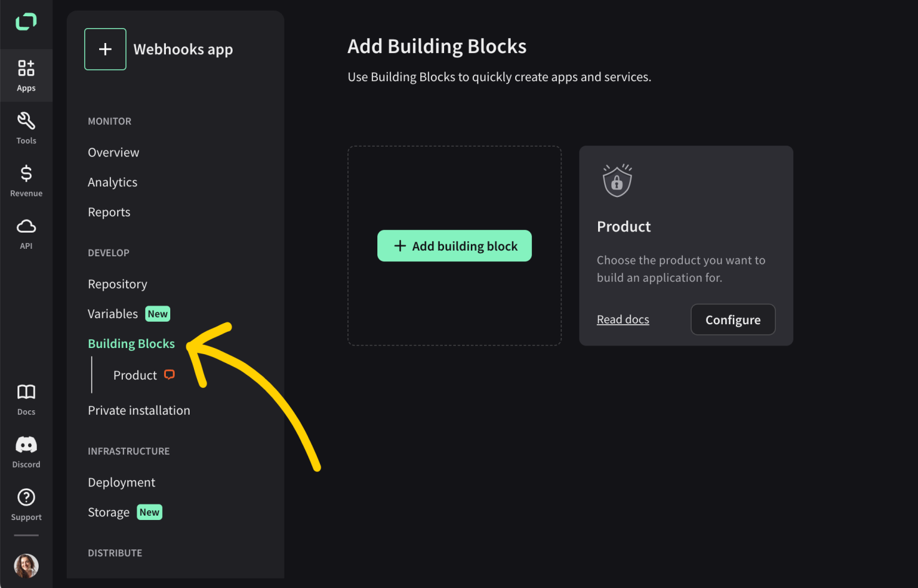The height and width of the screenshot is (588, 918).
Task: Click the Product shield lock icon
Action: pyautogui.click(x=617, y=181)
